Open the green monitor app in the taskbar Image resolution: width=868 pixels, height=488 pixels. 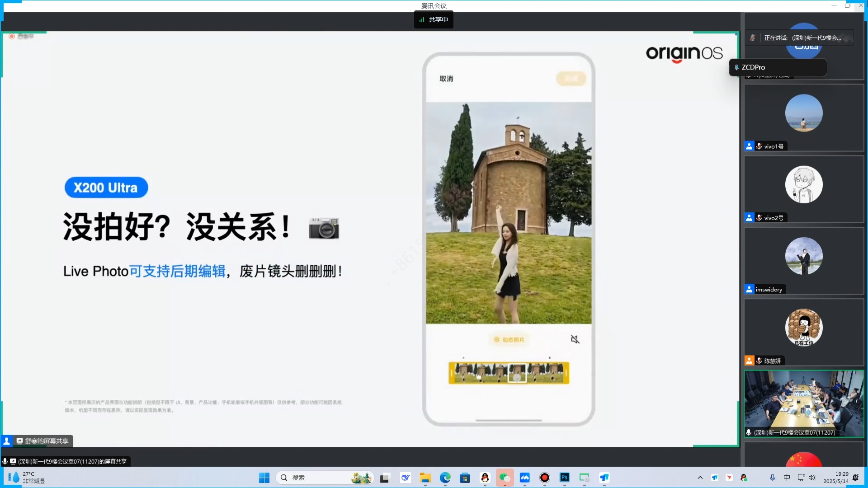point(585,478)
